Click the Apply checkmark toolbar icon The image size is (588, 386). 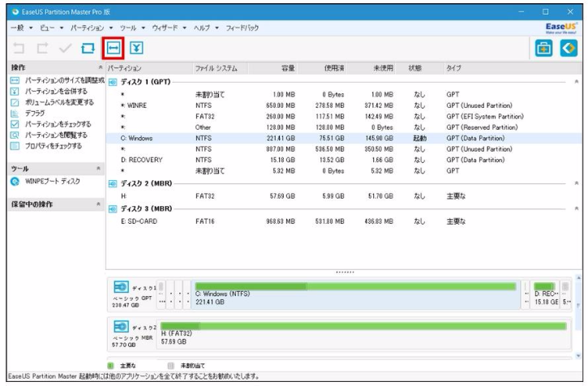pos(65,48)
